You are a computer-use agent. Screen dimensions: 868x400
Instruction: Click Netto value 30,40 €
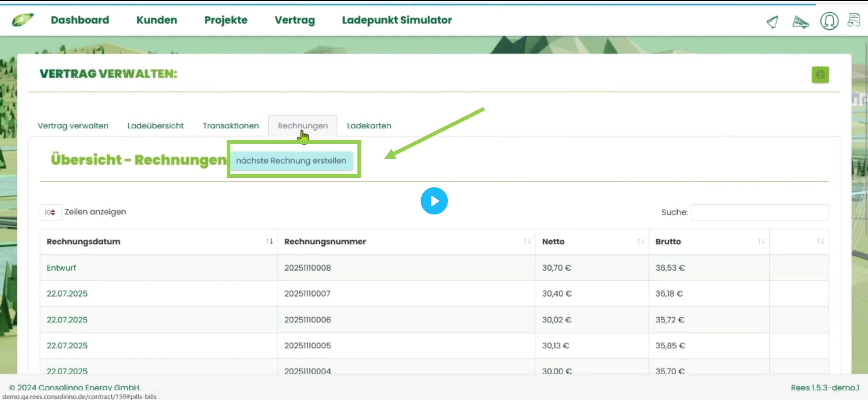[557, 293]
